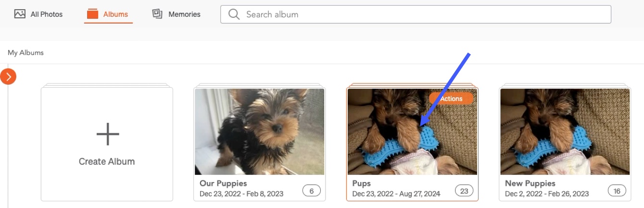Click the Create Album label
Viewport: 644px width, 208px height.
107,162
